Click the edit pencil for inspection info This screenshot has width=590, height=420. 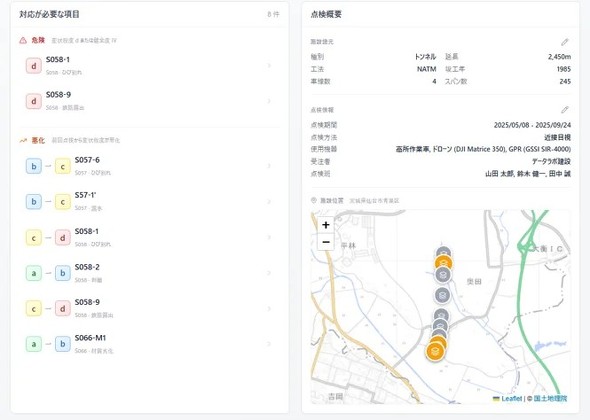564,110
